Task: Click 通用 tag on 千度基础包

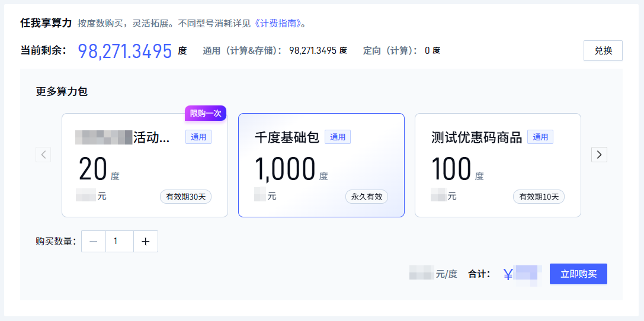Action: (338, 137)
